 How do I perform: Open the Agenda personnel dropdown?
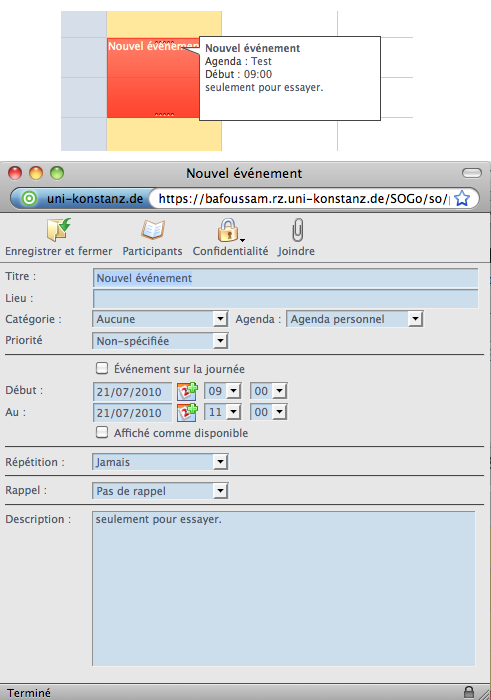point(354,319)
